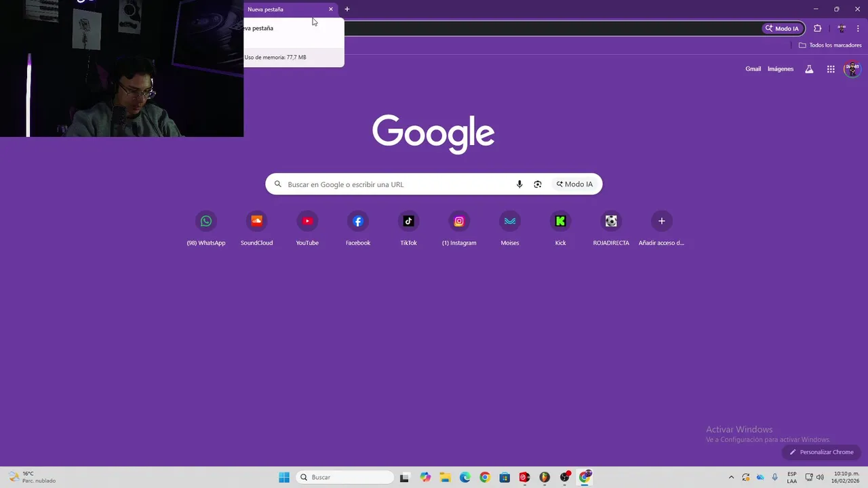Open the TikTok shortcut

coord(408,229)
